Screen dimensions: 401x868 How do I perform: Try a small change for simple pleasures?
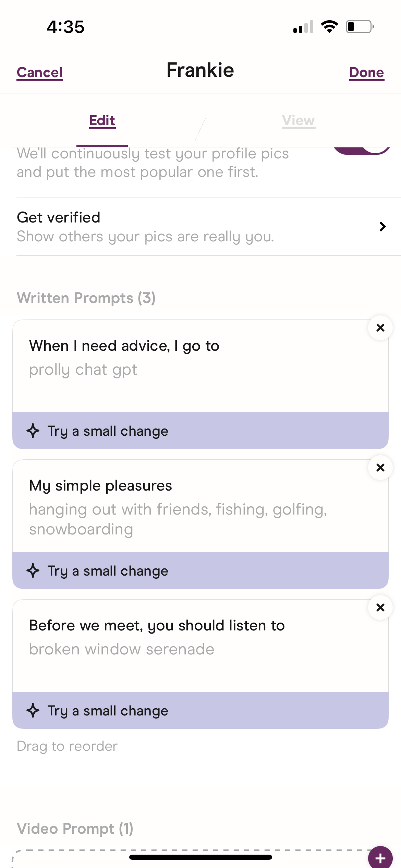point(108,571)
